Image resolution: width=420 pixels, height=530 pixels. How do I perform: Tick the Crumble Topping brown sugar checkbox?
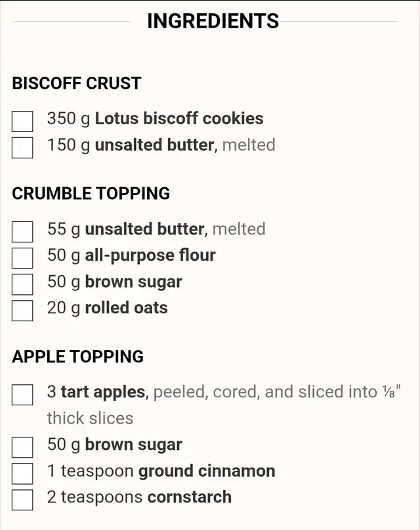click(22, 284)
